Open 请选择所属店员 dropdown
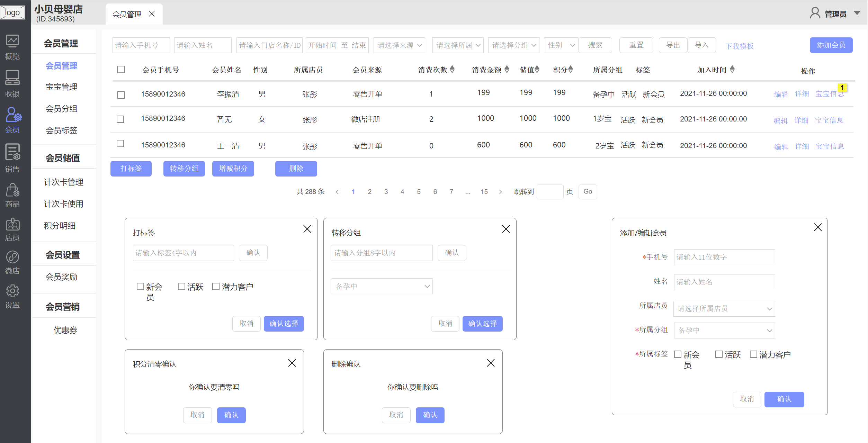 click(724, 309)
